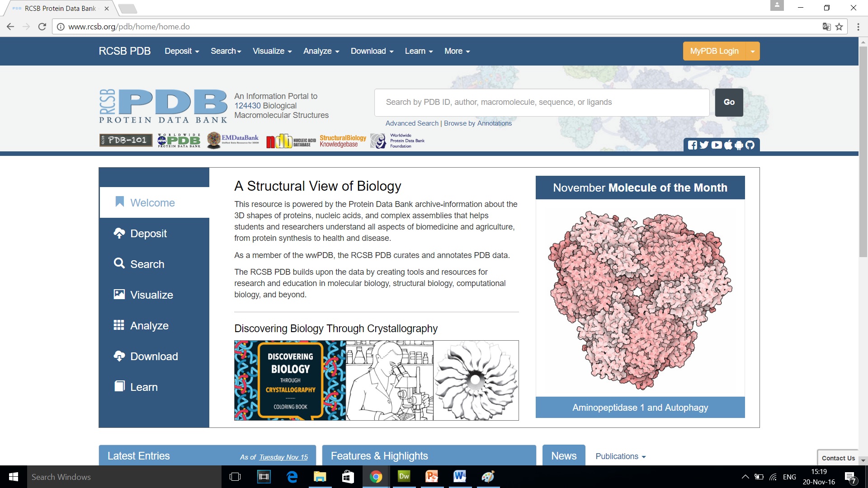The width and height of the screenshot is (868, 488).
Task: Click the MyPDB Login button
Action: click(714, 51)
